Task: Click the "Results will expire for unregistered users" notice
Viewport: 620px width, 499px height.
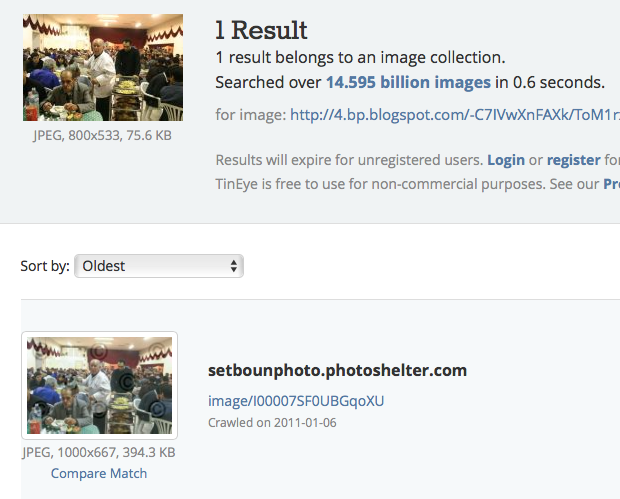Action: (348, 160)
